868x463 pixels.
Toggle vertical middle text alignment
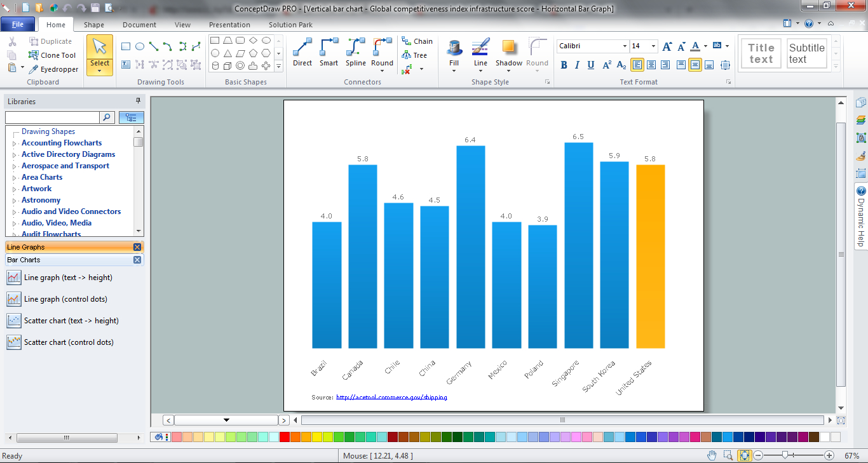(695, 65)
